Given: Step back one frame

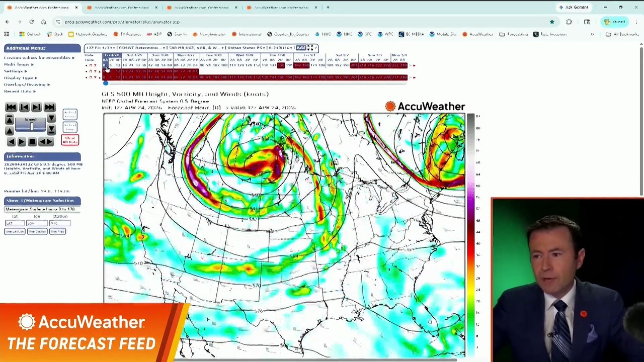Looking at the screenshot, I should [24, 107].
